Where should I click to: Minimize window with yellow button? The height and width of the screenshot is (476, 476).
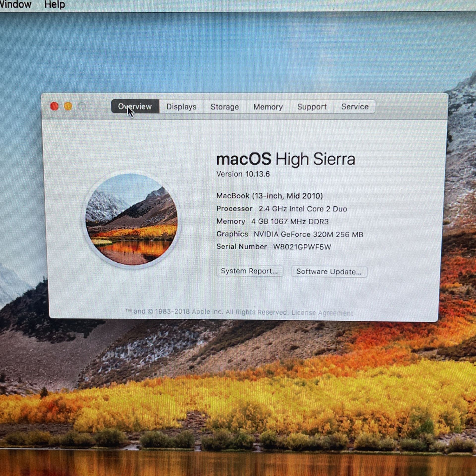pos(68,106)
